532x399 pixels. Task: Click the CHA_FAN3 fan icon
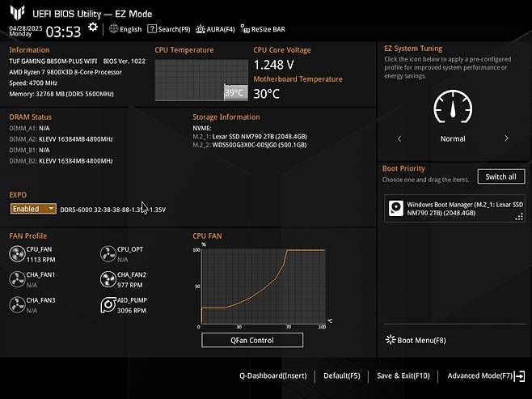coord(17,305)
